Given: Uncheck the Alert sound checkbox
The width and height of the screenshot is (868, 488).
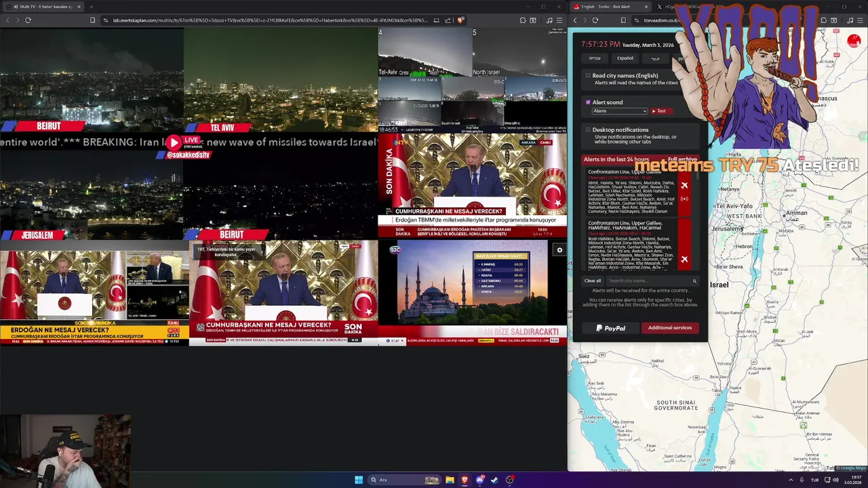Looking at the screenshot, I should point(588,102).
